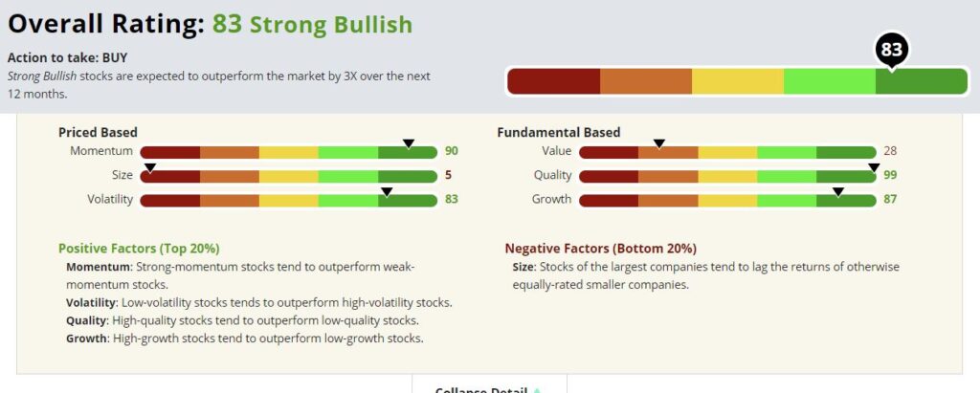Click the 83 overall rating marker bubble

click(891, 52)
